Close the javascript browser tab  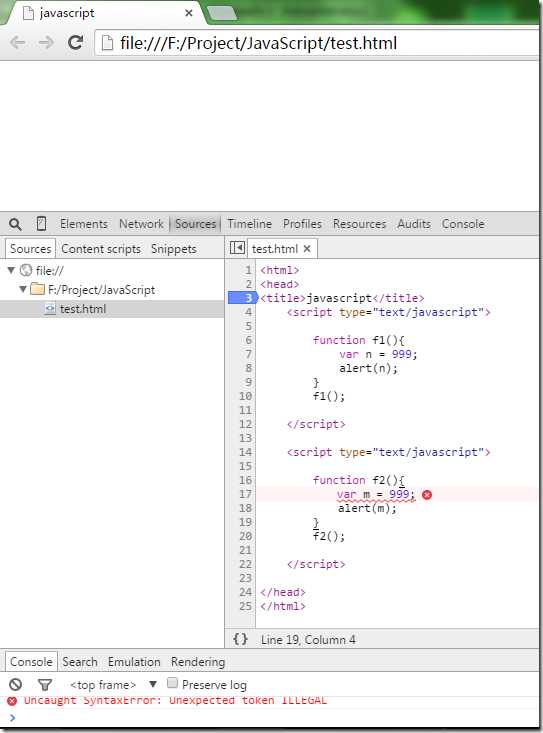click(189, 13)
